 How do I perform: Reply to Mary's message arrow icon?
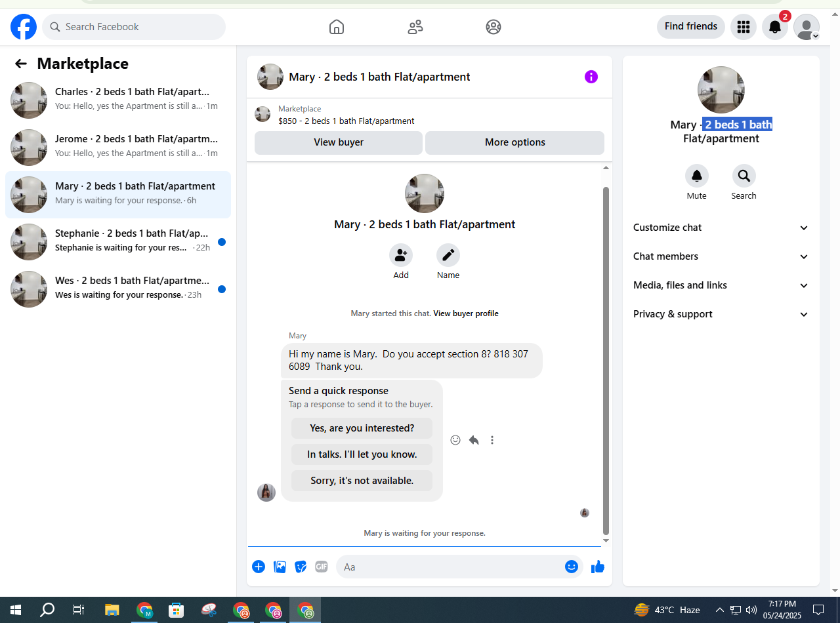(474, 440)
